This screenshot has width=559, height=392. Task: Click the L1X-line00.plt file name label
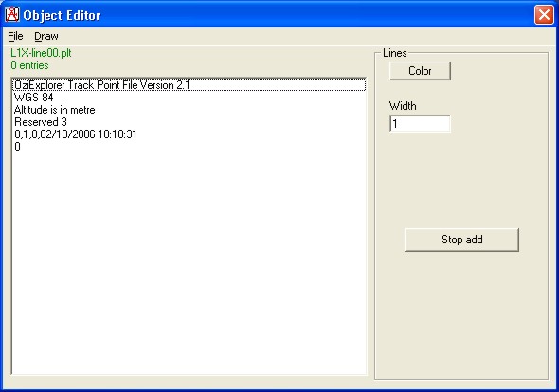pos(41,53)
